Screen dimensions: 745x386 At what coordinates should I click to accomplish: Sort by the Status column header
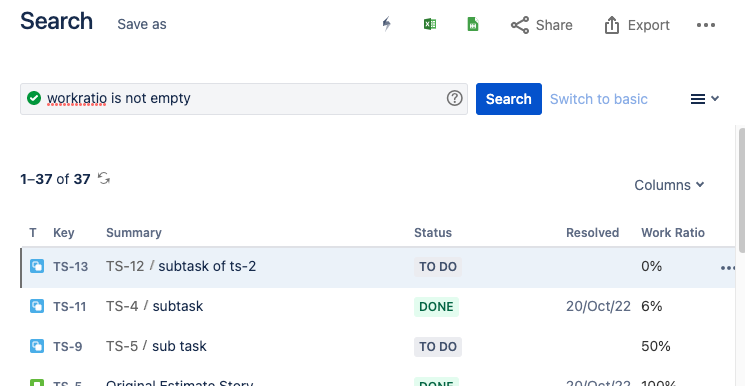(x=433, y=232)
